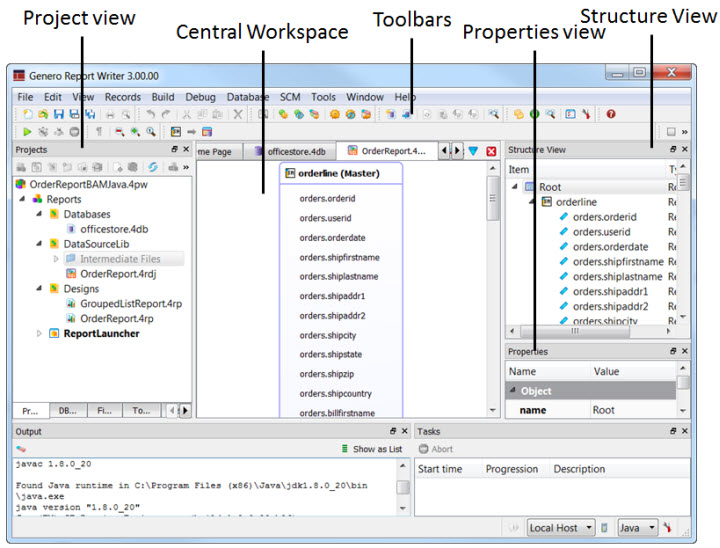Image resolution: width=720 pixels, height=548 pixels.
Task: Click the Projects panel refresh/sync icon
Action: (x=153, y=167)
